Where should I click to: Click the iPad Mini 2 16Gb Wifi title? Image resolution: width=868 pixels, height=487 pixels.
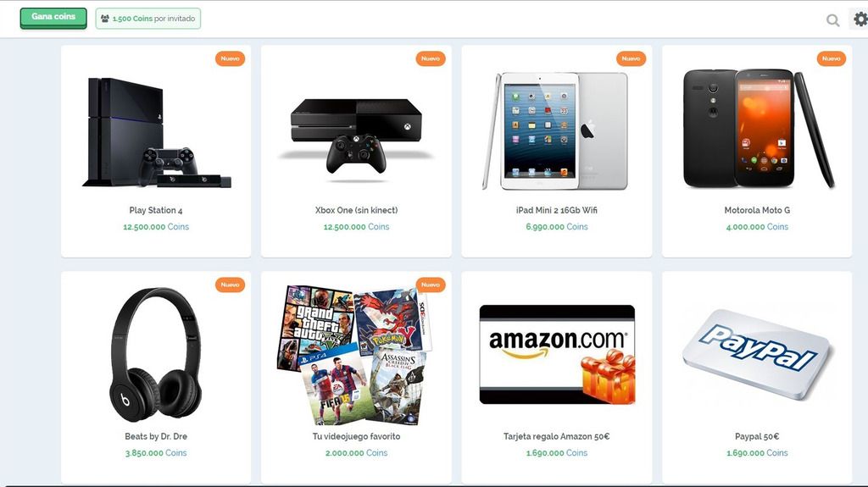coord(556,210)
